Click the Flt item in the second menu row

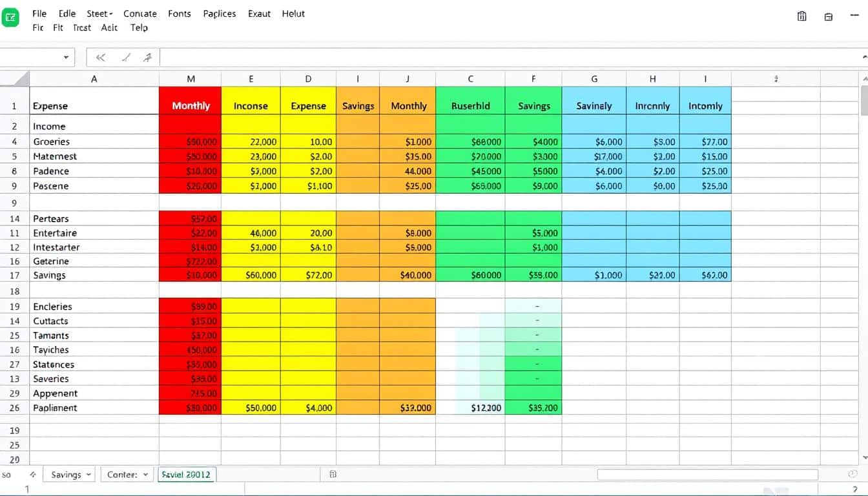(x=58, y=28)
